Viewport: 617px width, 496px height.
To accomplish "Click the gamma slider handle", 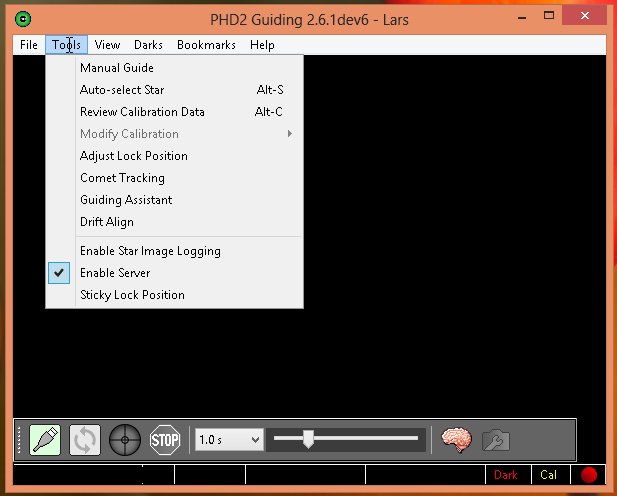I will [x=308, y=439].
